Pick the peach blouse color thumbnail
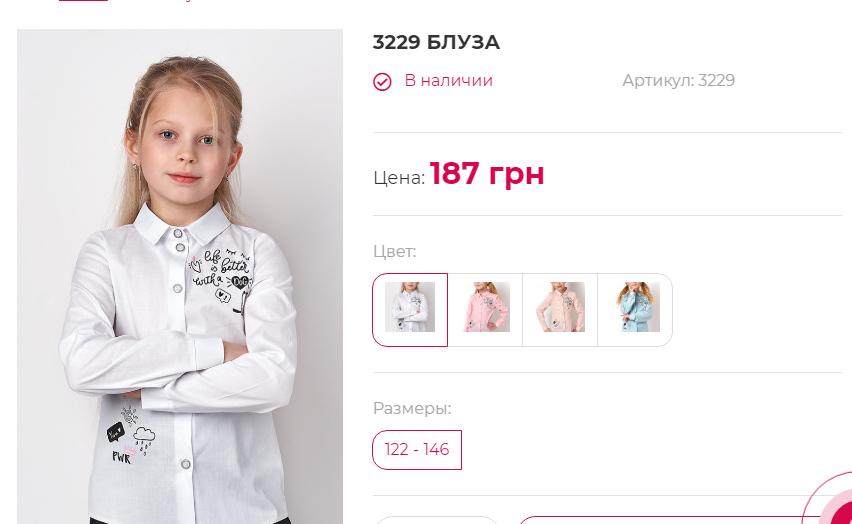This screenshot has width=852, height=524. [x=560, y=309]
